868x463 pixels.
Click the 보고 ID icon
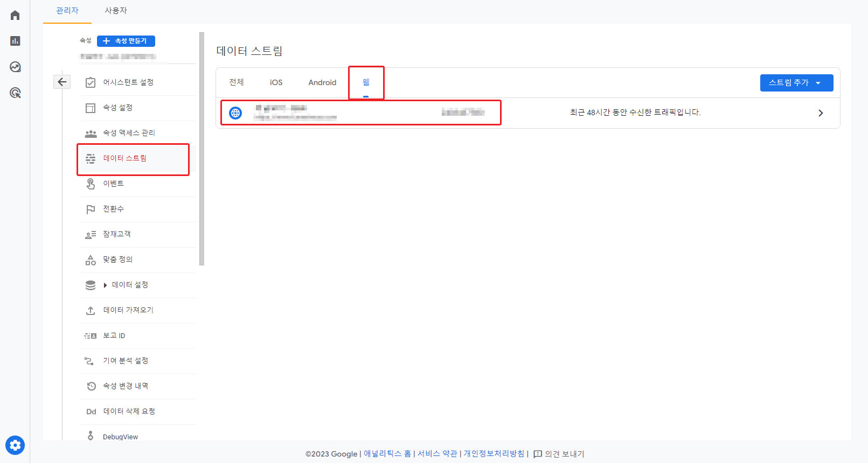[91, 336]
